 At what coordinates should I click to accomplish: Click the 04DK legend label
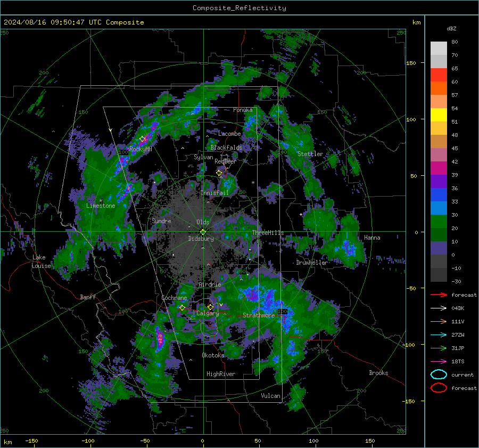[458, 308]
